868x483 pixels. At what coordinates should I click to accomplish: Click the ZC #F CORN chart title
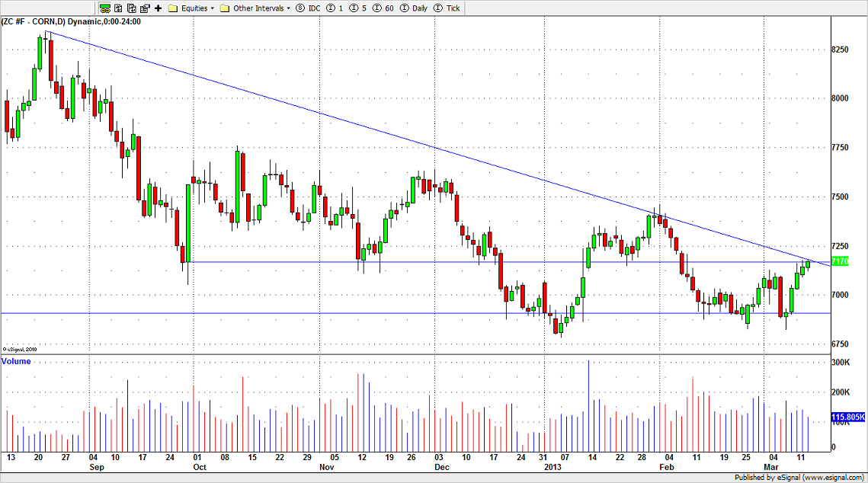[x=72, y=21]
